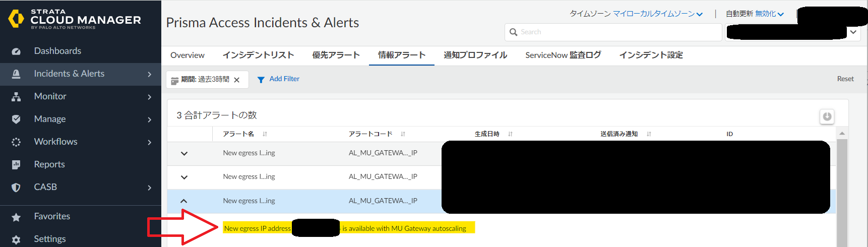Select the 情報アラート tab
The image size is (868, 247).
tap(402, 55)
